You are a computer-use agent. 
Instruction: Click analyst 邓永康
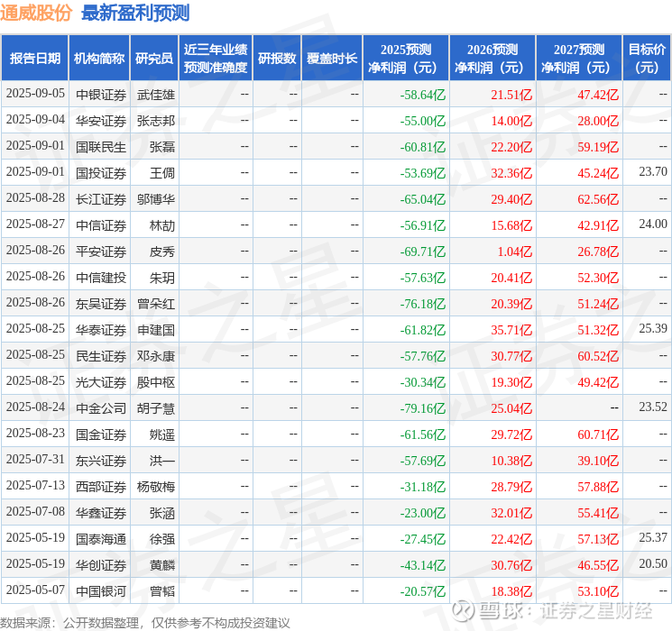click(156, 356)
